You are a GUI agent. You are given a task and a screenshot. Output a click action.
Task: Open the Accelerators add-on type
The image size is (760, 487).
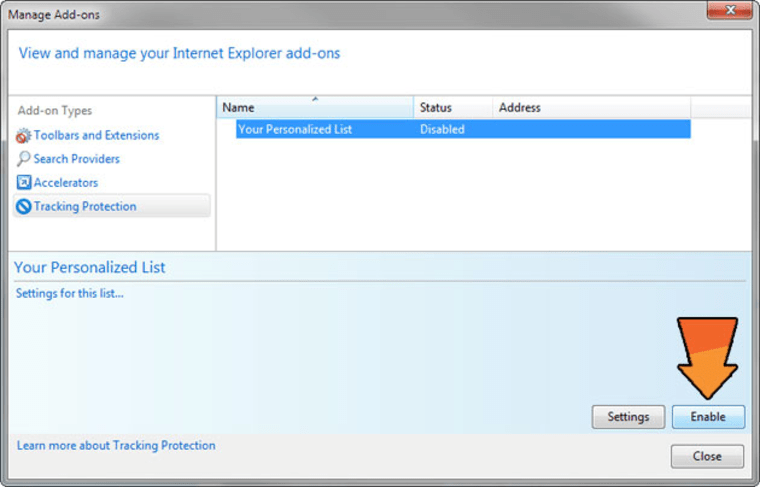(x=66, y=183)
